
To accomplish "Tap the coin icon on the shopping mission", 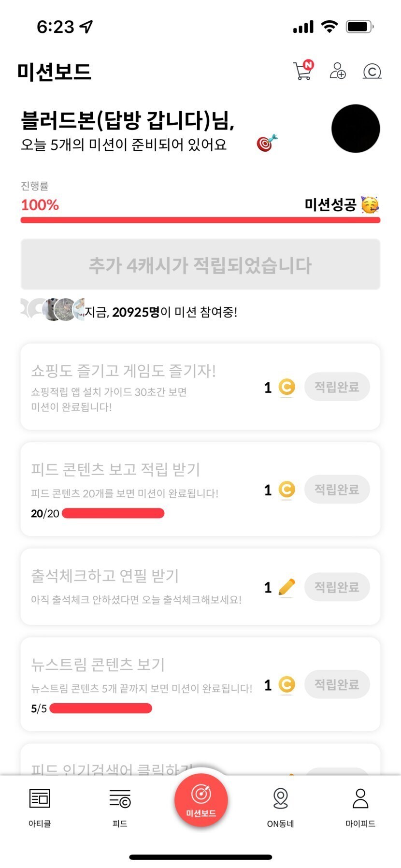I will coord(286,387).
